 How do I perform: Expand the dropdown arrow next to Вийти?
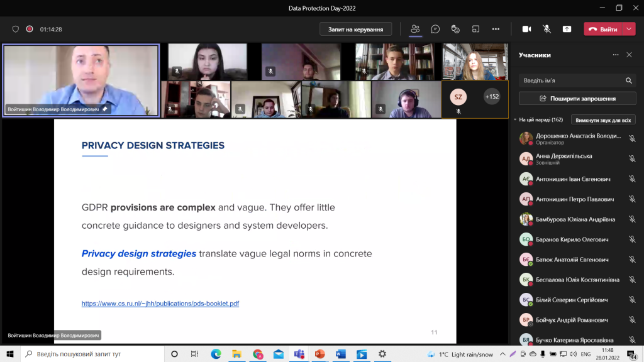point(630,29)
